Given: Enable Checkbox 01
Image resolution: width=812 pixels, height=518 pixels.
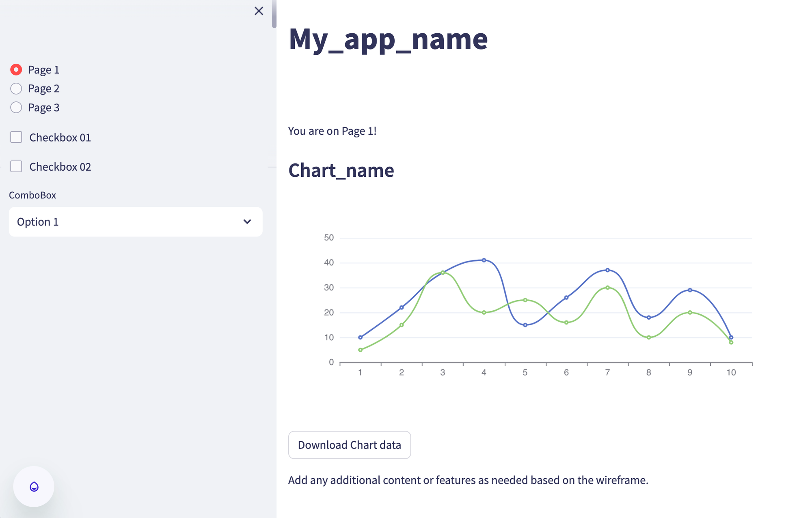Looking at the screenshot, I should 16,137.
